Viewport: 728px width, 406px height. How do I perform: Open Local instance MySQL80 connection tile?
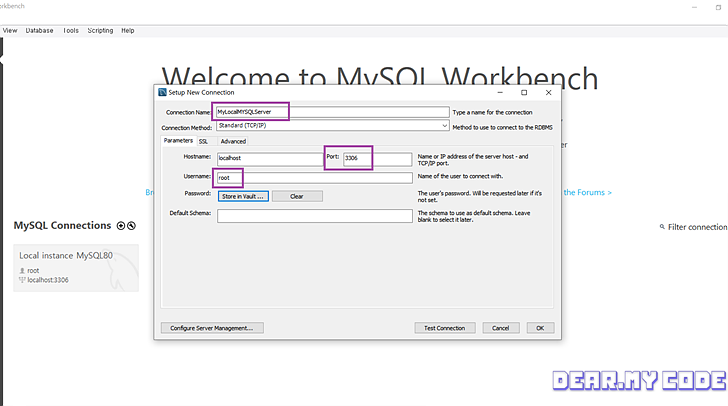tap(76, 268)
